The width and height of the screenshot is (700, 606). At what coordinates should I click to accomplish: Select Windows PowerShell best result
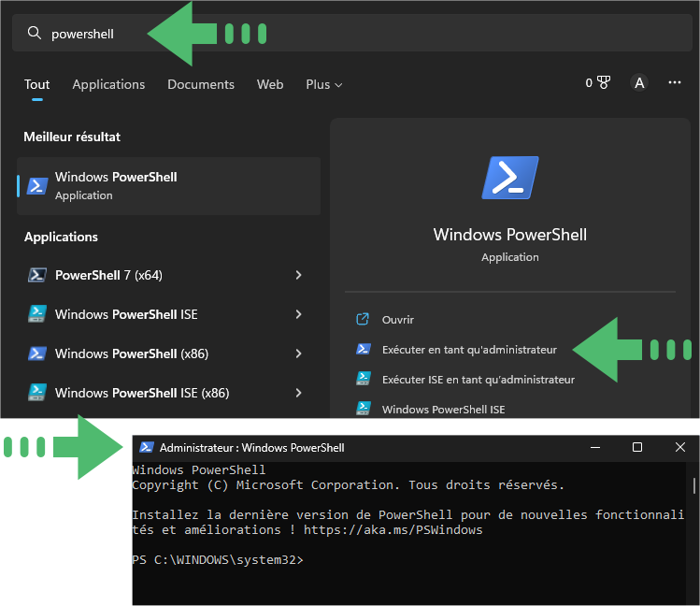tap(169, 186)
